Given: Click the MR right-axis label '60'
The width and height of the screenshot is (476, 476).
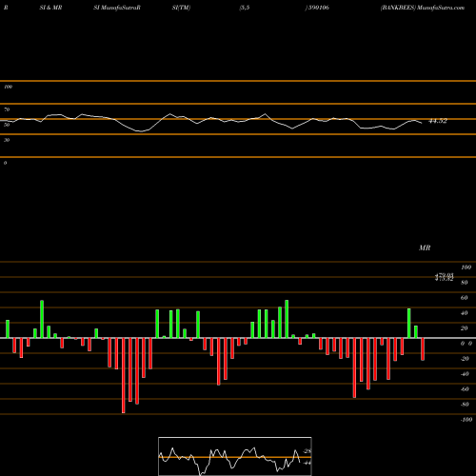Looking at the screenshot, I should pyautogui.click(x=465, y=298).
